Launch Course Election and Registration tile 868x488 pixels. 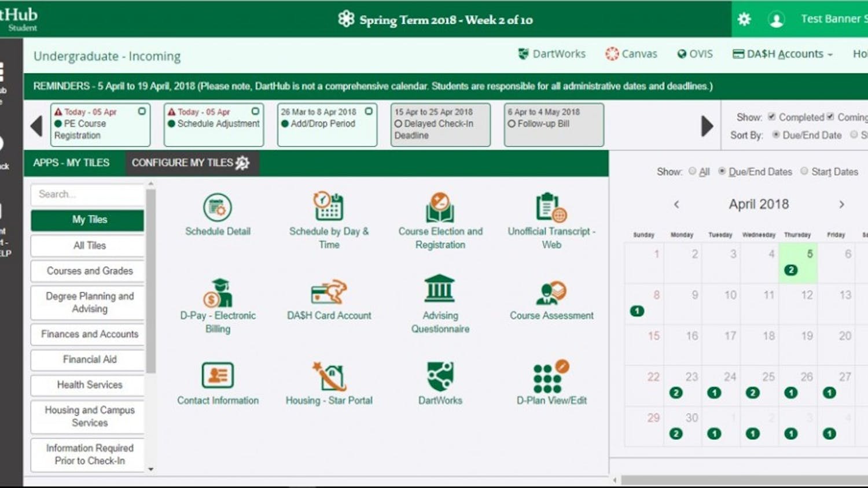tap(440, 220)
